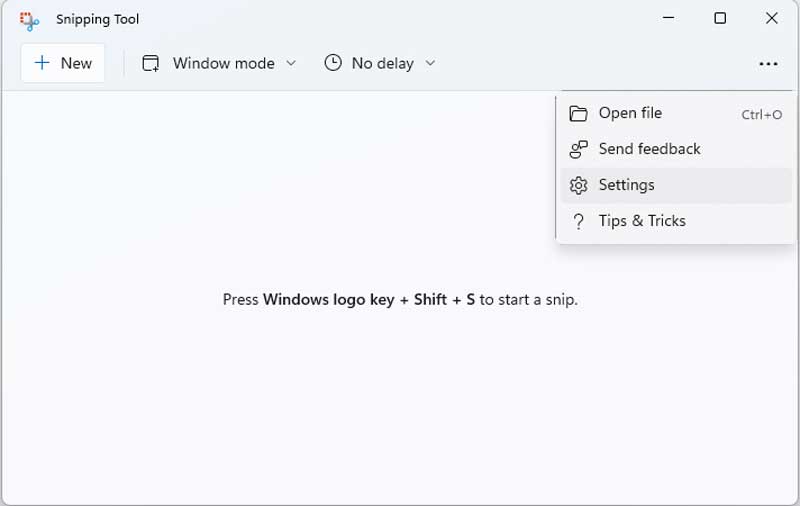Click the Settings gear icon in menu
This screenshot has height=506, width=800.
tap(579, 186)
